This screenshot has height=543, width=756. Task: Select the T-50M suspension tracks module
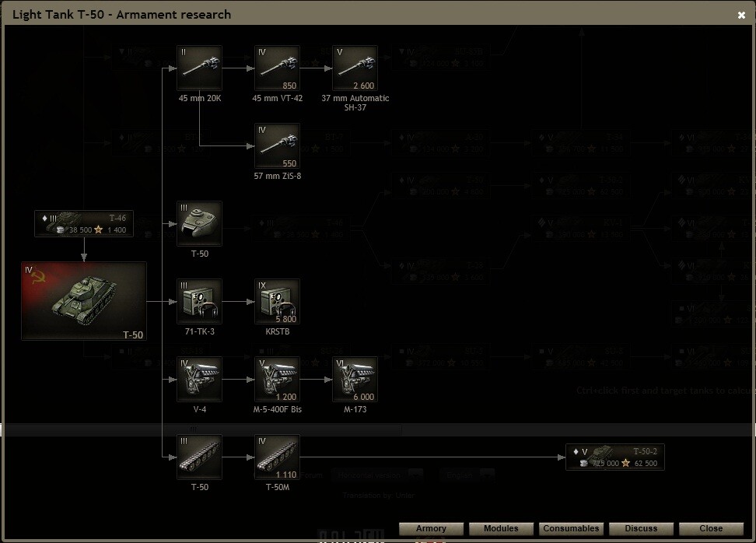(x=277, y=457)
